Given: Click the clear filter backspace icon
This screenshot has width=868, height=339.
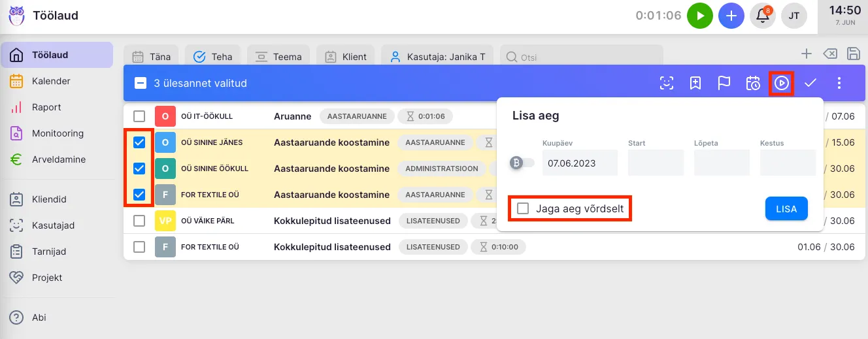Looking at the screenshot, I should coord(829,54).
